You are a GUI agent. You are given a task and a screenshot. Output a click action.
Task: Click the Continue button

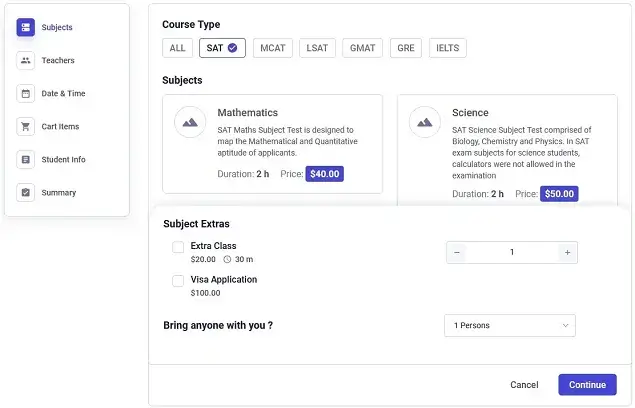(587, 385)
